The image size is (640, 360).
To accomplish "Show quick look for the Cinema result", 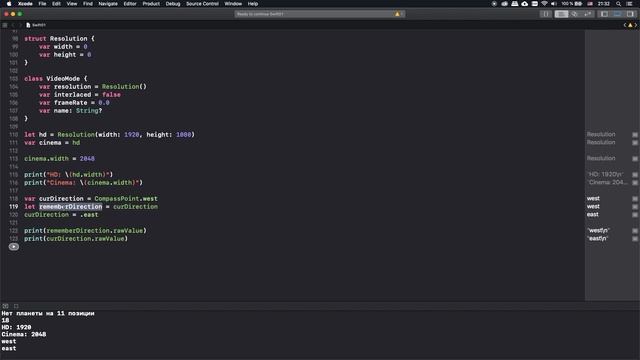I will pos(635,182).
